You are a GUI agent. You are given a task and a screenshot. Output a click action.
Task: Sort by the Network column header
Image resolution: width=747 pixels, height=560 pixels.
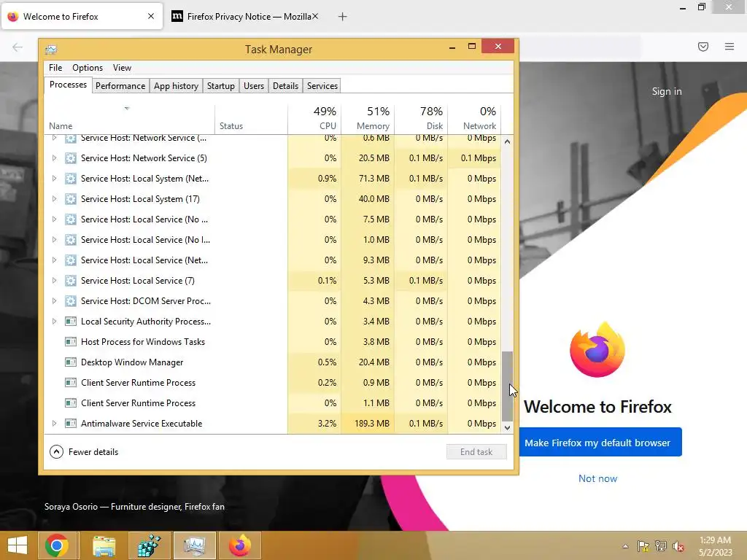(474, 118)
